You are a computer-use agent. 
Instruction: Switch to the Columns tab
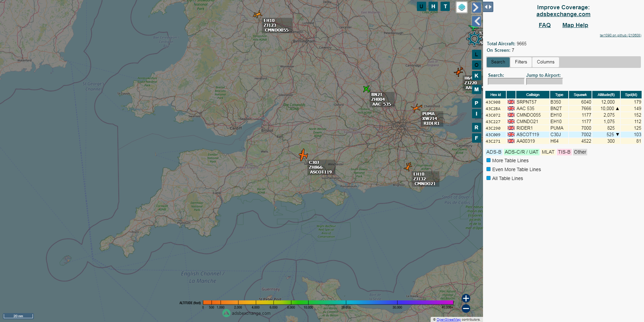coord(546,62)
